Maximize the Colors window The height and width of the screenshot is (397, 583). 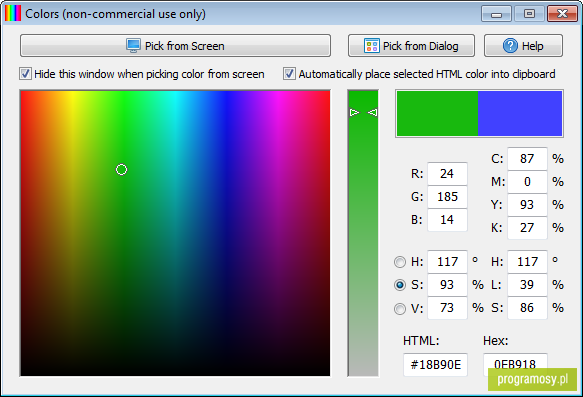[529, 14]
